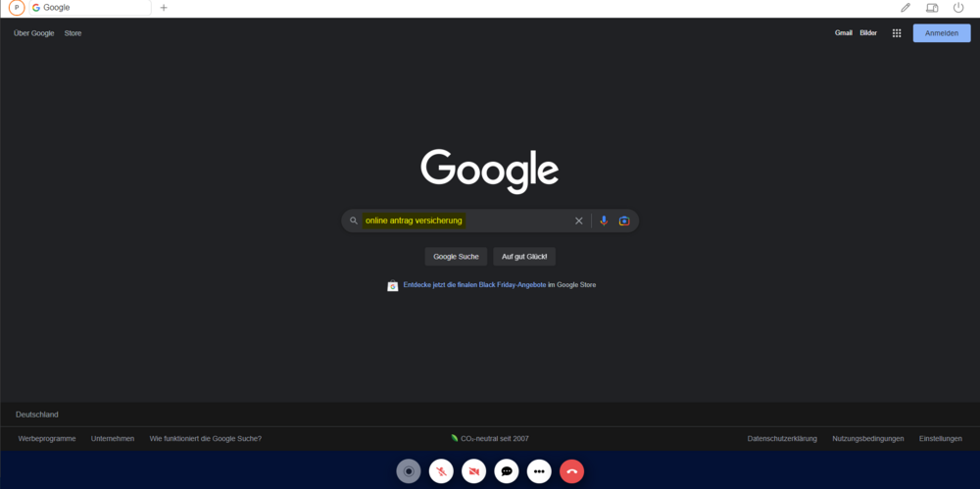980x489 pixels.
Task: Open chat in the call bar
Action: 507,470
